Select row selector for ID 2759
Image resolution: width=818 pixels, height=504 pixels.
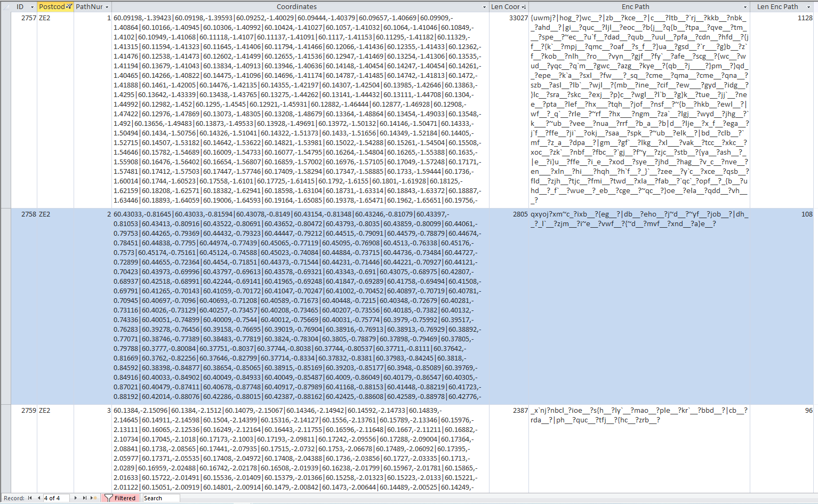coord(5,449)
